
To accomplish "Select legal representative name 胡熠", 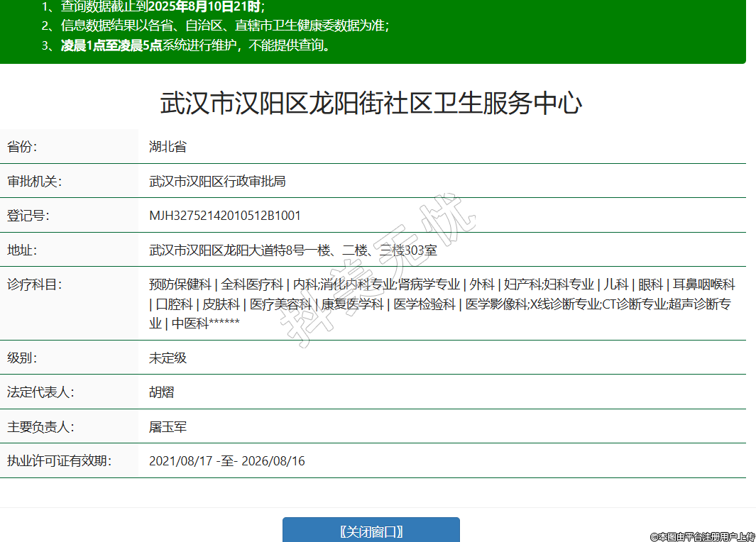I will [162, 392].
